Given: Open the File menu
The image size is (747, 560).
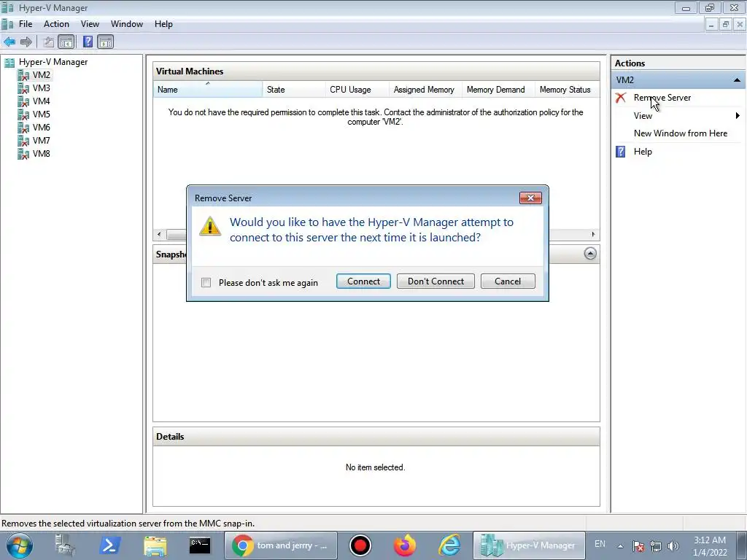Looking at the screenshot, I should 26,24.
